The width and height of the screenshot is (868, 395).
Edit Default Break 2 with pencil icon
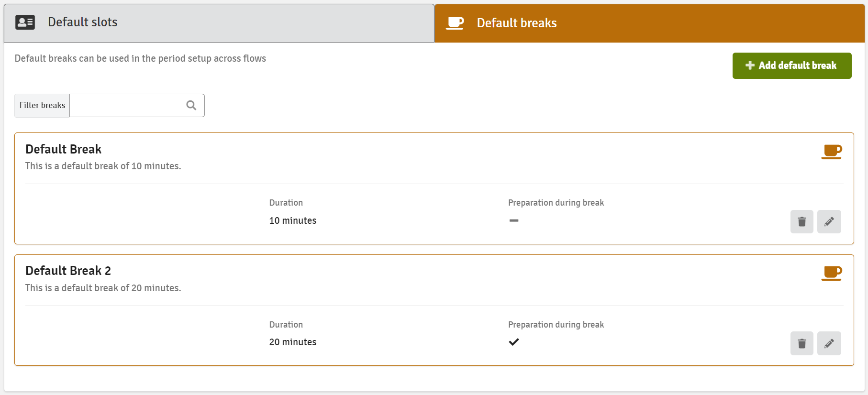point(829,343)
